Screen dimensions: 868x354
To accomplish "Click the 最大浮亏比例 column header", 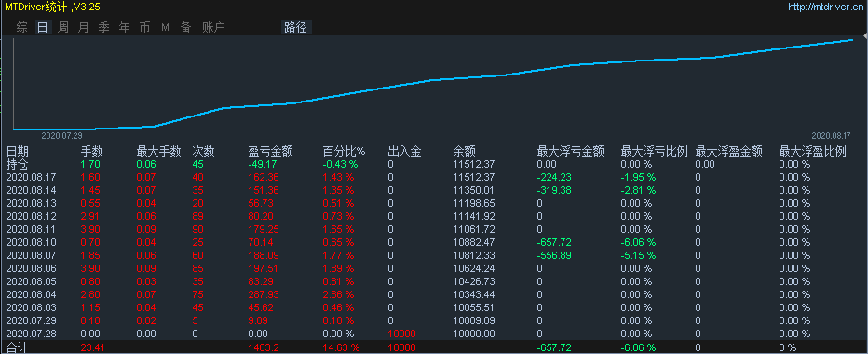I will [654, 151].
